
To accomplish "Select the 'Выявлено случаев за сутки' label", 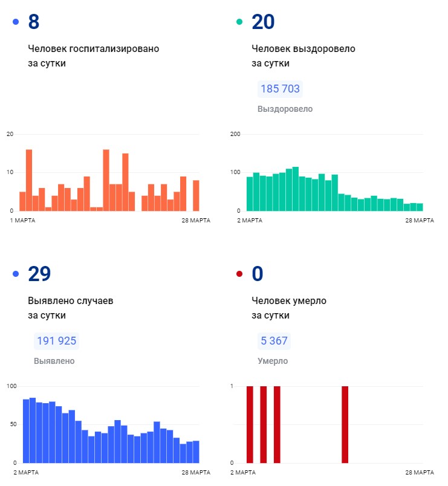I will [x=71, y=308].
